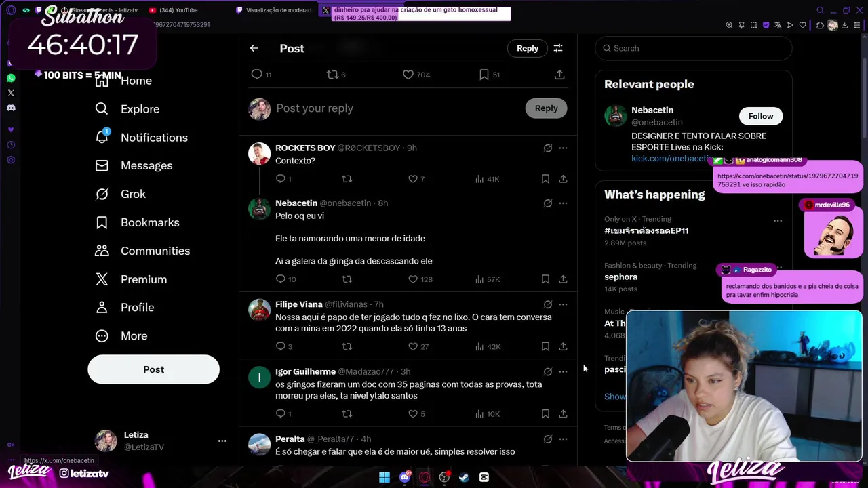
Task: Click the Reply button in post header
Action: tap(528, 48)
